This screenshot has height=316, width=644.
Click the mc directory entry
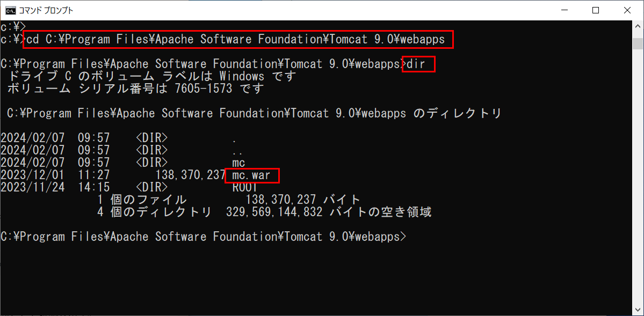pyautogui.click(x=238, y=163)
